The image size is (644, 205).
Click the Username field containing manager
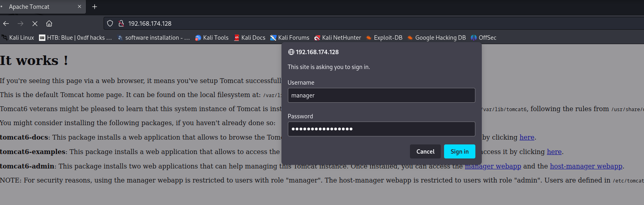(x=381, y=95)
